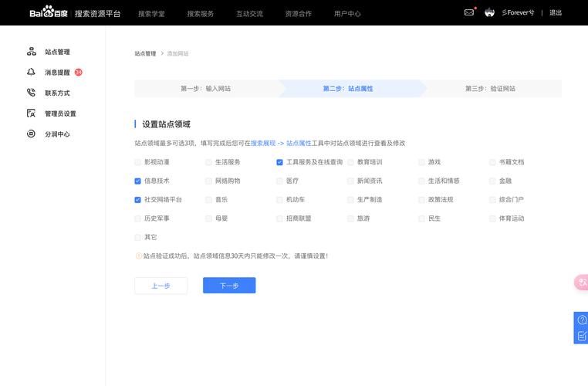Viewport: 588px width, 386px height.
Task: Open the 资源合作 top menu
Action: click(x=298, y=14)
